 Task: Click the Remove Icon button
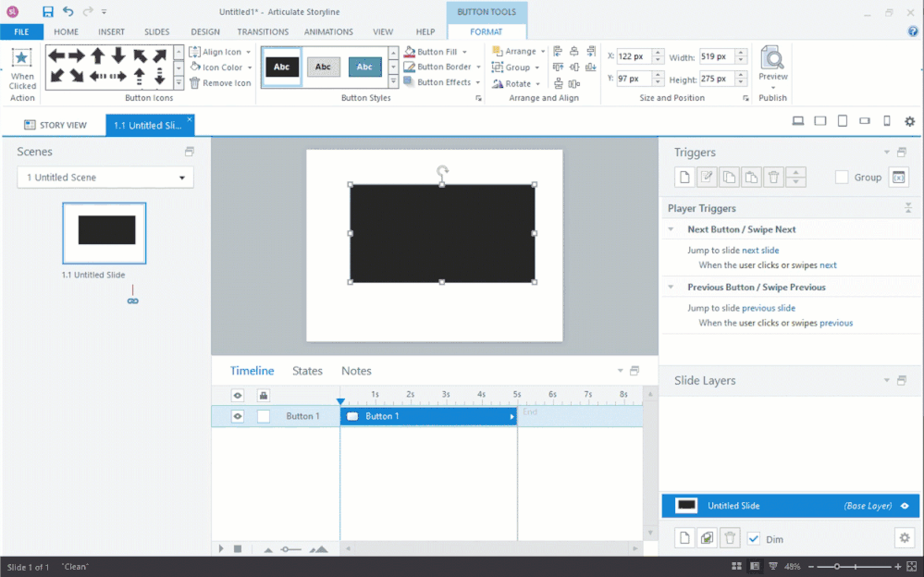click(x=220, y=83)
